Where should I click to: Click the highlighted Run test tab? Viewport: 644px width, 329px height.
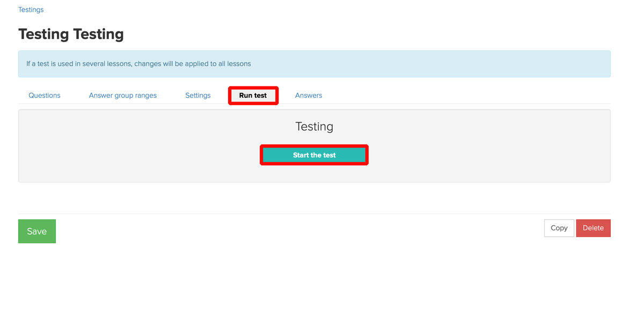pos(253,95)
